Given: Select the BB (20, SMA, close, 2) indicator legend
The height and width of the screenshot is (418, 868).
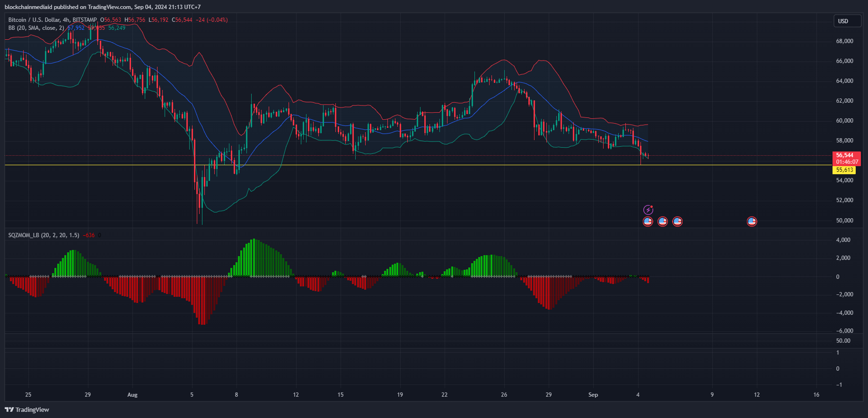Looking at the screenshot, I should click(36, 28).
